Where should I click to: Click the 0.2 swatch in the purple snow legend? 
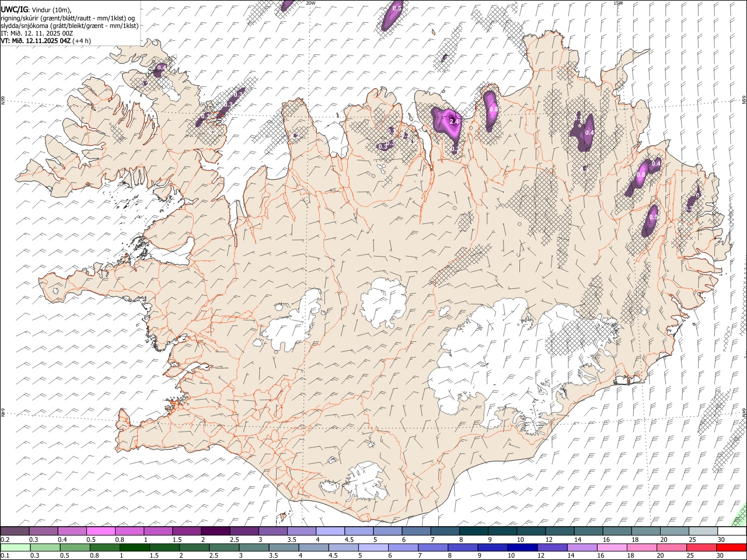[x=15, y=531]
